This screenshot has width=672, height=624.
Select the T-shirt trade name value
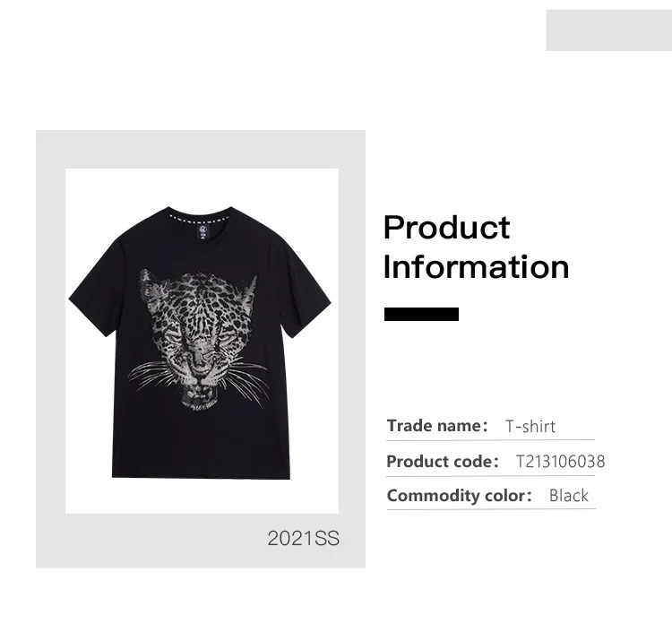coord(530,426)
